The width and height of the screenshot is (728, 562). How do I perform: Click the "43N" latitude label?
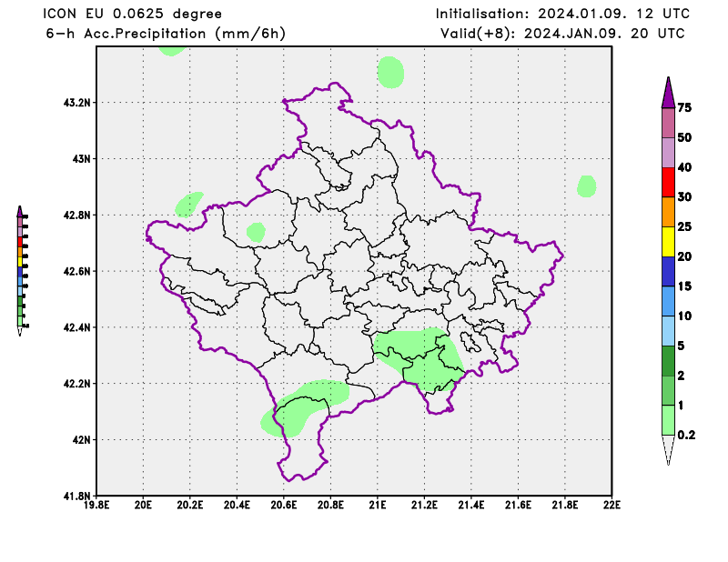pyautogui.click(x=81, y=159)
